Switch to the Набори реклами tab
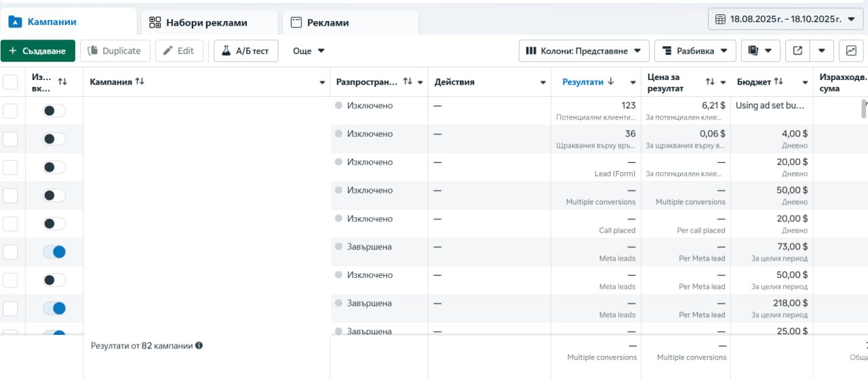 tap(210, 22)
